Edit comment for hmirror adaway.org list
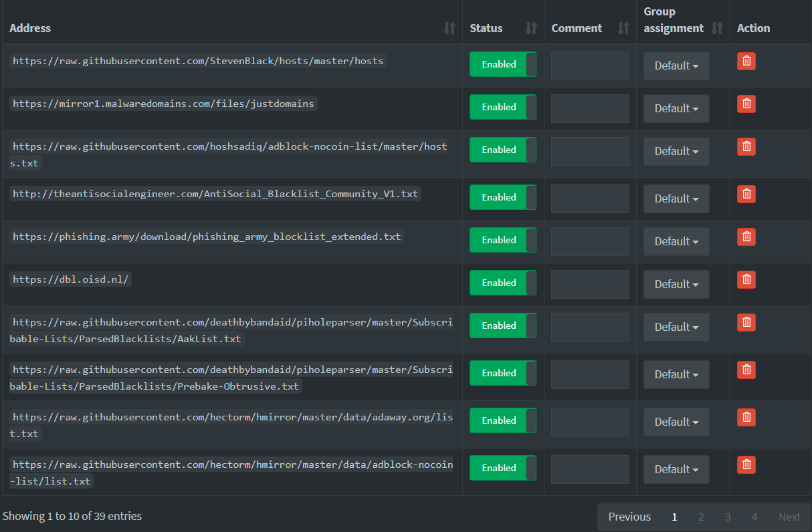Viewport: 812px width, 532px height. (590, 422)
